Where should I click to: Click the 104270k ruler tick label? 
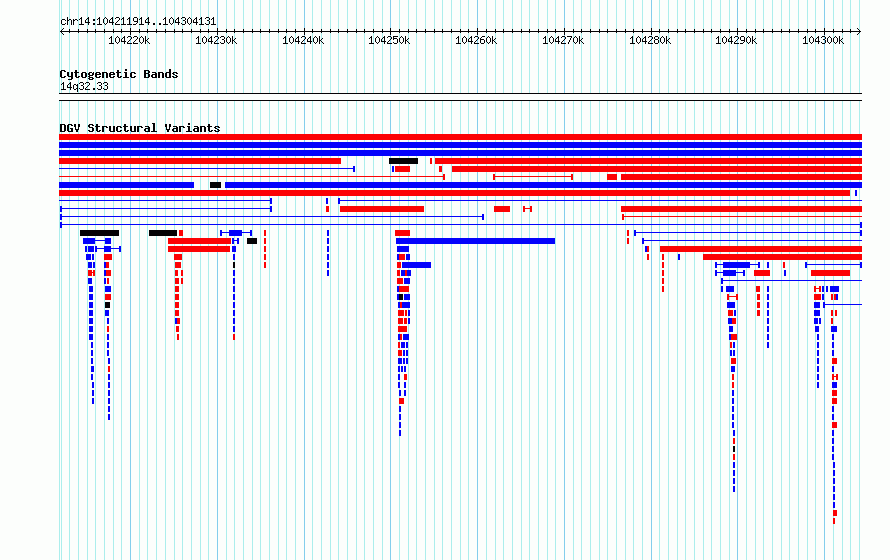(563, 40)
